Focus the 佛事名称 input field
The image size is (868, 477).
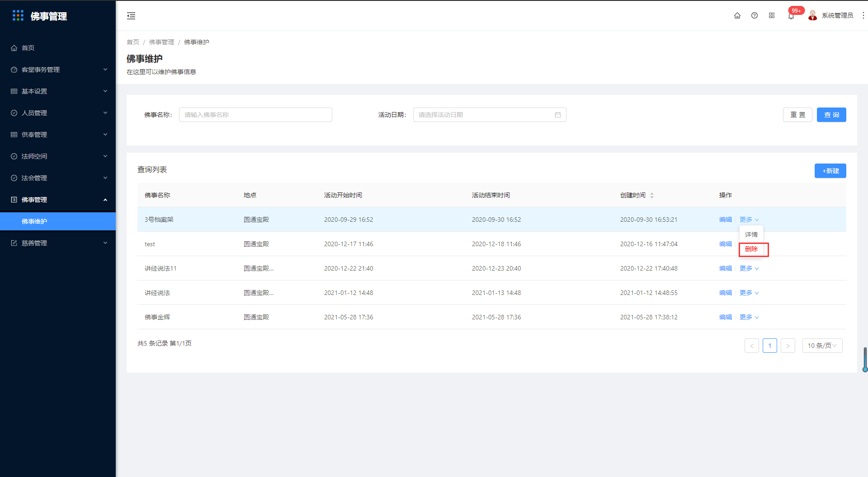tap(255, 115)
